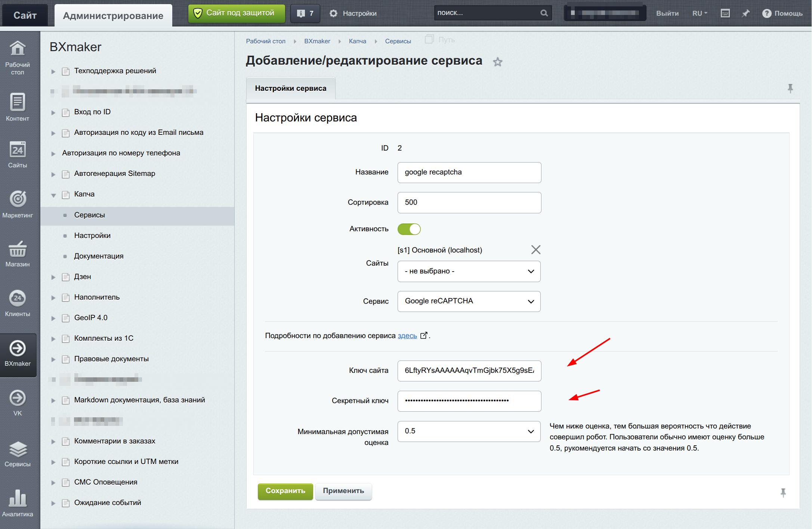
Task: Toggle the Сайт под защитой security indicator
Action: tap(236, 13)
